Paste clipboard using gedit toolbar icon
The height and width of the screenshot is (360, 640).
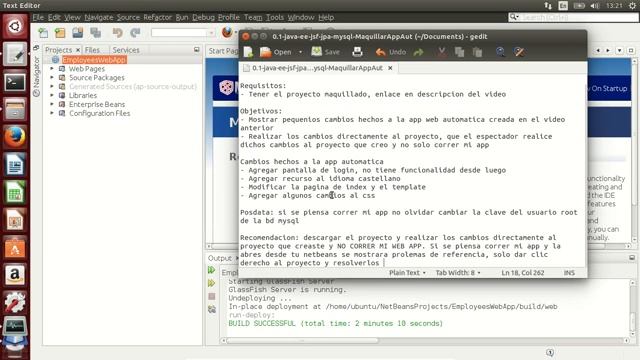click(477, 52)
